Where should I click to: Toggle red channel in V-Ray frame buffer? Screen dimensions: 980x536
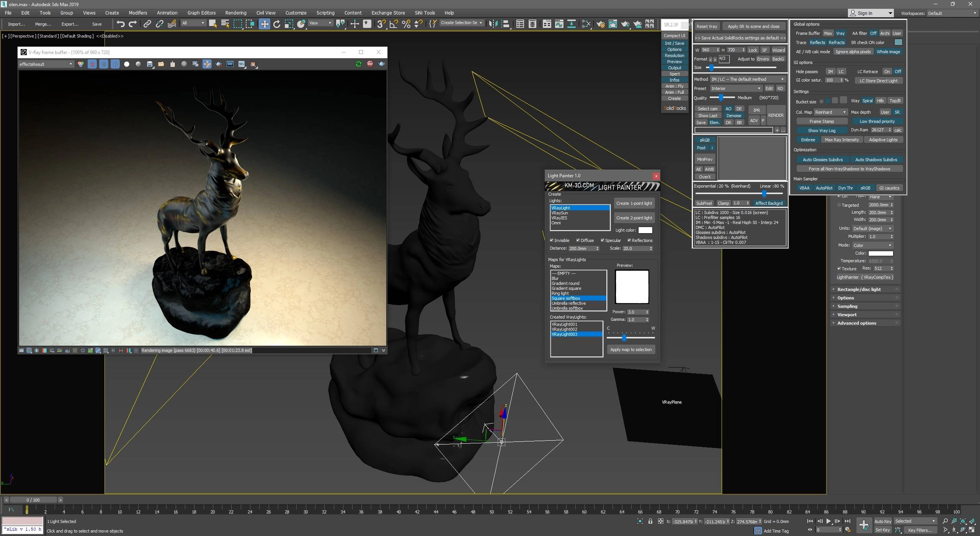pyautogui.click(x=92, y=64)
